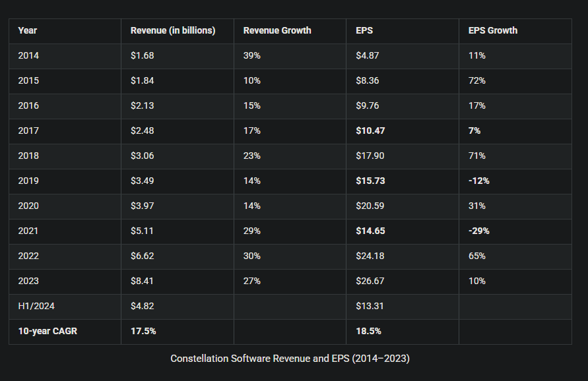Screen dimensions: 588x381
Task: Click the Revenue (in billions) column header
Action: point(173,30)
